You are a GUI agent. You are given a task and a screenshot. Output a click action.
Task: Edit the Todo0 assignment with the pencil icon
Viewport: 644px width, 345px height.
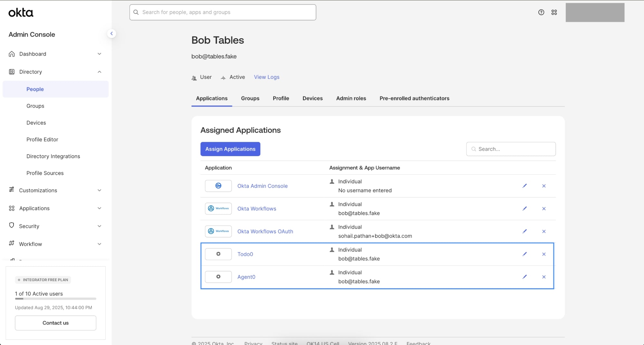(x=525, y=254)
